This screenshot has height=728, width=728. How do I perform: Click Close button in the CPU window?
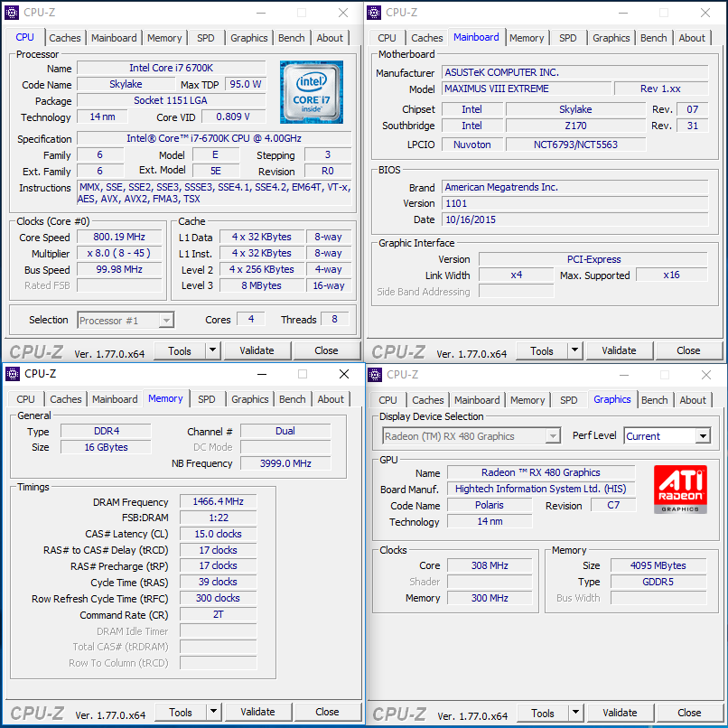point(326,350)
